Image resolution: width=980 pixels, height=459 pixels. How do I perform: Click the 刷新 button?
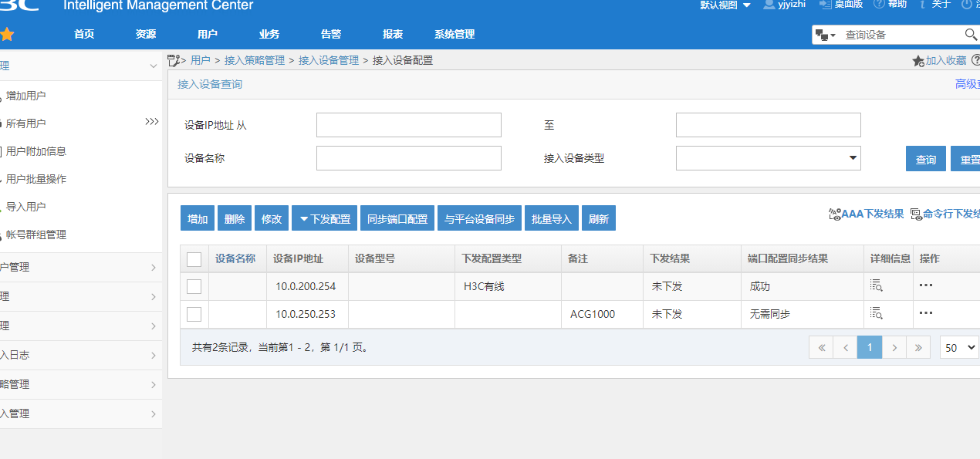point(598,219)
